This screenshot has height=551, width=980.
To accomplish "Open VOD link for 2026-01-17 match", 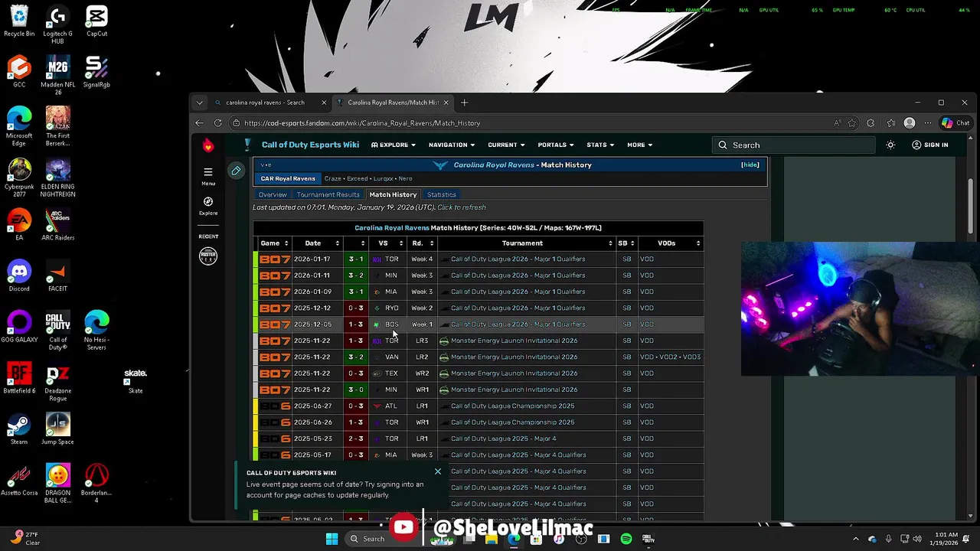I will click(647, 259).
